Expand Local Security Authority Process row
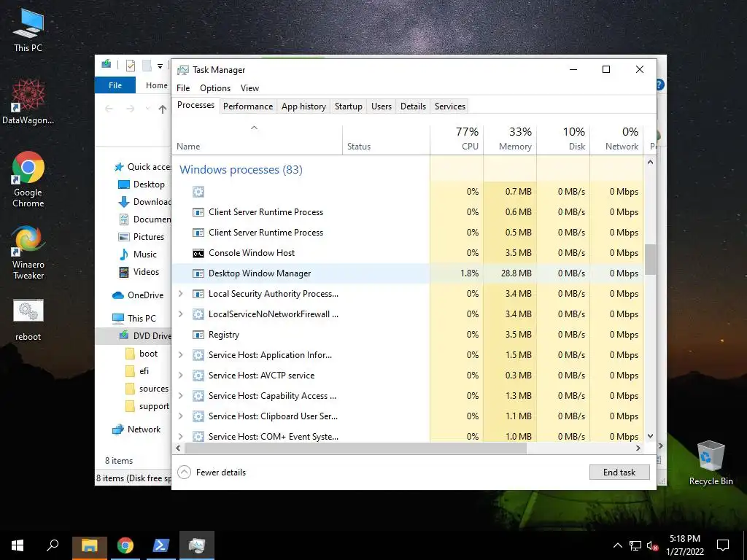 click(181, 294)
